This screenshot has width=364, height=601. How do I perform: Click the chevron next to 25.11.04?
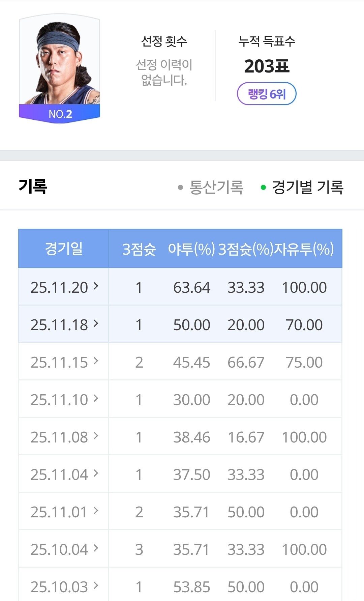[96, 474]
